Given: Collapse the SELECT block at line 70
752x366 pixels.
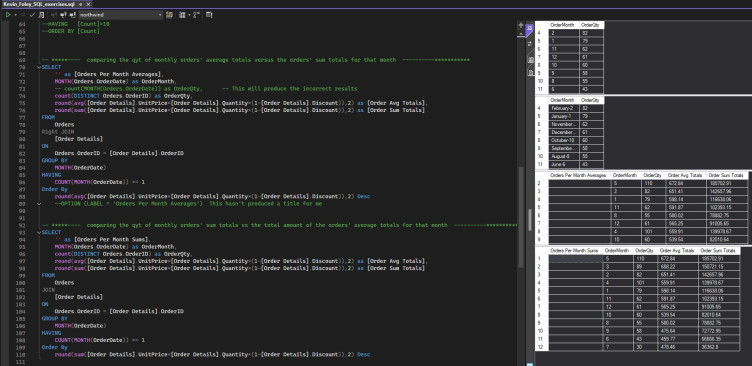Looking at the screenshot, I should (39, 67).
